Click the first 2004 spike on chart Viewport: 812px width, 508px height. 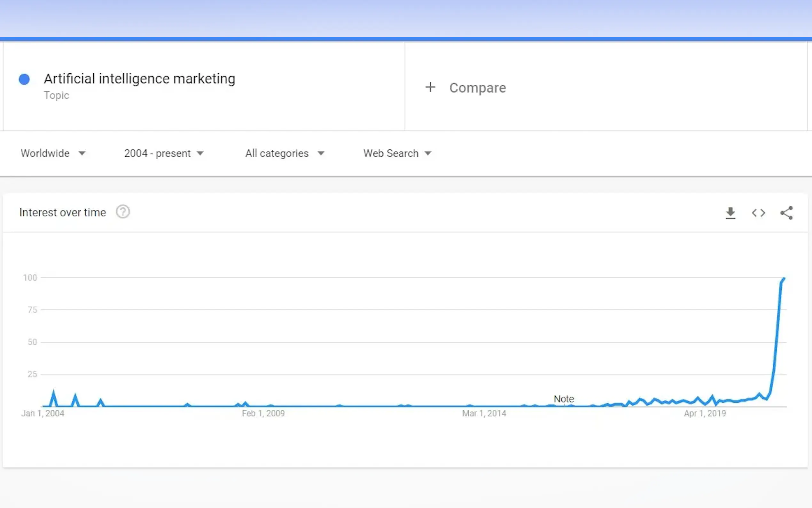click(x=53, y=393)
